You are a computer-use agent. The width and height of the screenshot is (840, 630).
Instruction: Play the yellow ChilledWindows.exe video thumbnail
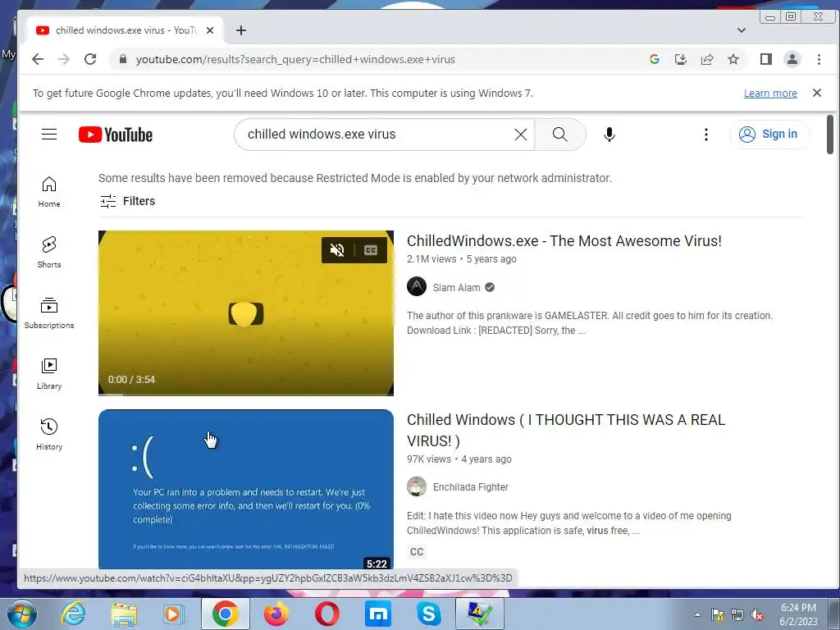pyautogui.click(x=246, y=313)
